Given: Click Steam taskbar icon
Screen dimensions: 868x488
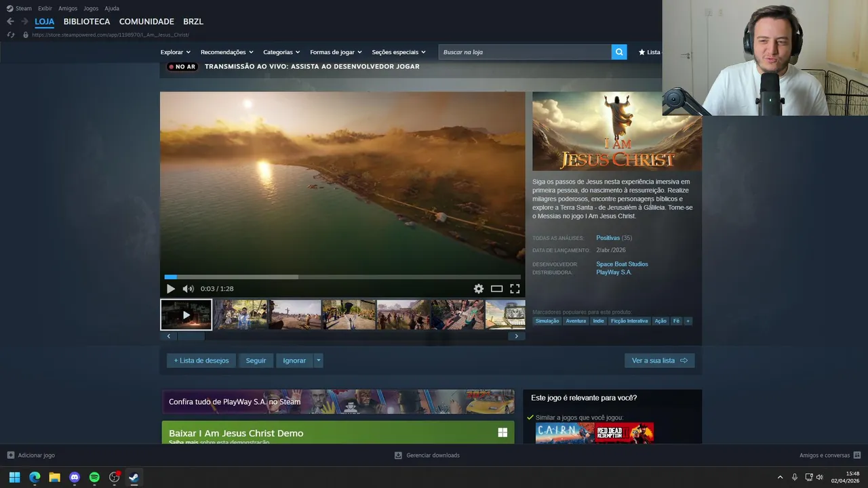Looking at the screenshot, I should point(134,477).
